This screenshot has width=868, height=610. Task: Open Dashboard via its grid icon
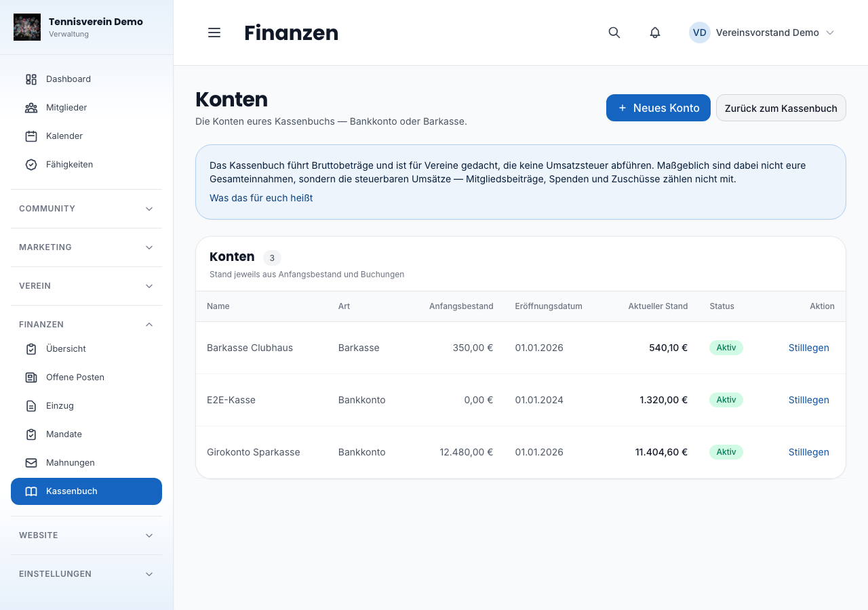[x=31, y=79]
